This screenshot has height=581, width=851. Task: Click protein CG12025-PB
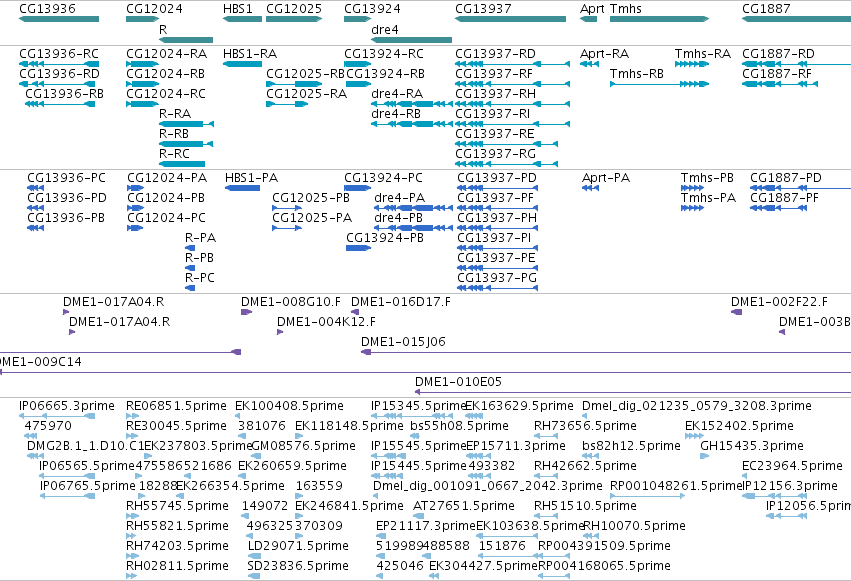pos(311,198)
